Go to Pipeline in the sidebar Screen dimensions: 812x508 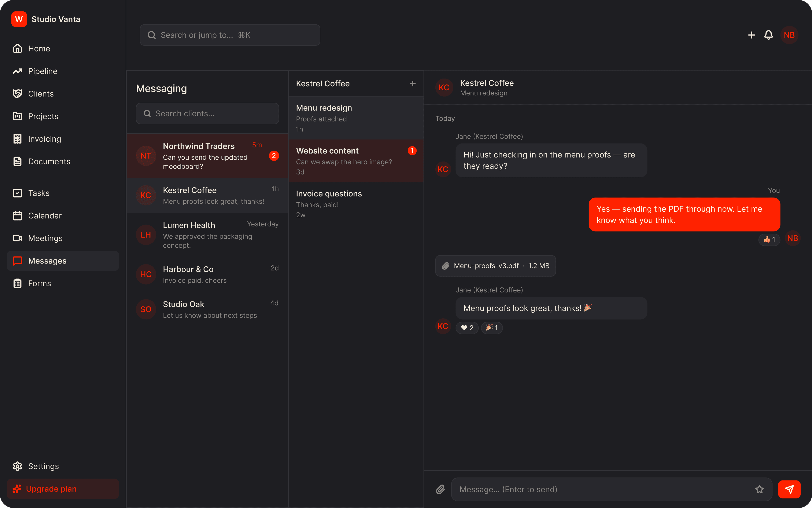(63, 71)
